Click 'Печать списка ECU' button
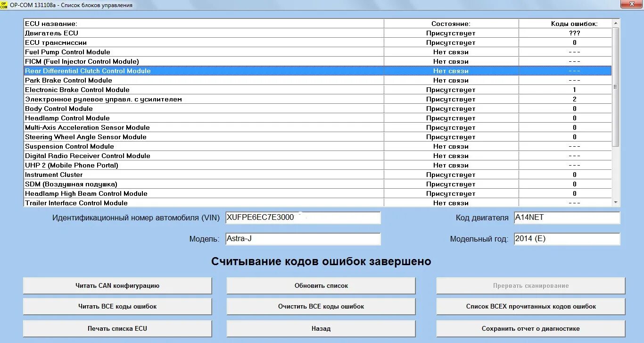This screenshot has height=343, width=644. tap(117, 328)
